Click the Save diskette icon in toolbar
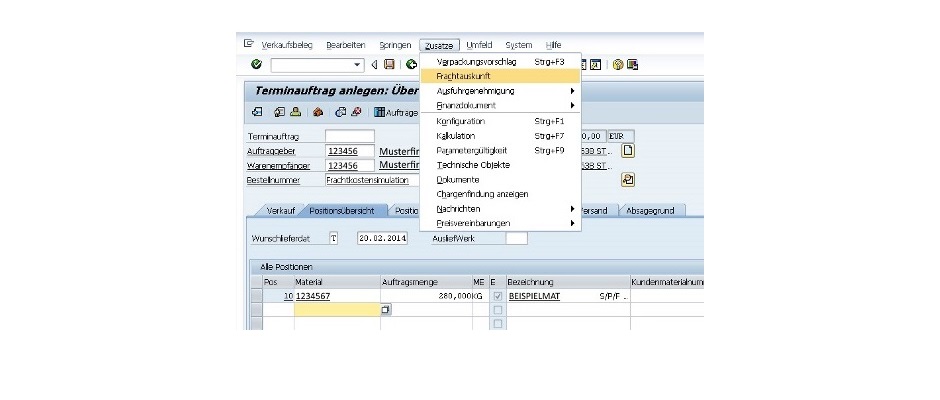 (x=389, y=64)
